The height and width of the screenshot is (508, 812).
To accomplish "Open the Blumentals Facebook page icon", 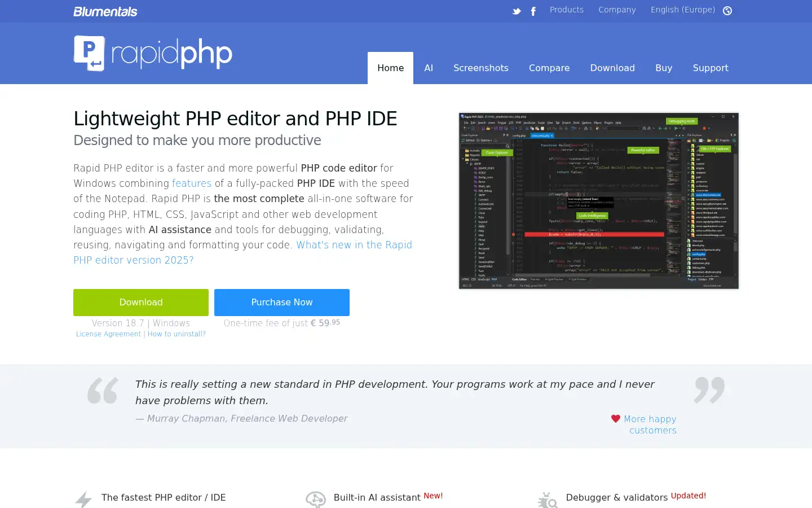I will click(533, 11).
